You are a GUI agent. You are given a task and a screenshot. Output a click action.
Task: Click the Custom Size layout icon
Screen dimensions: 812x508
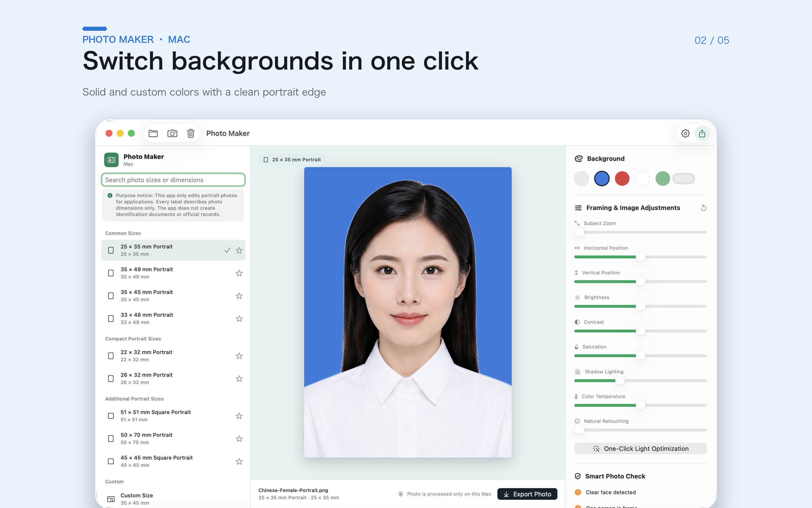coord(111,499)
